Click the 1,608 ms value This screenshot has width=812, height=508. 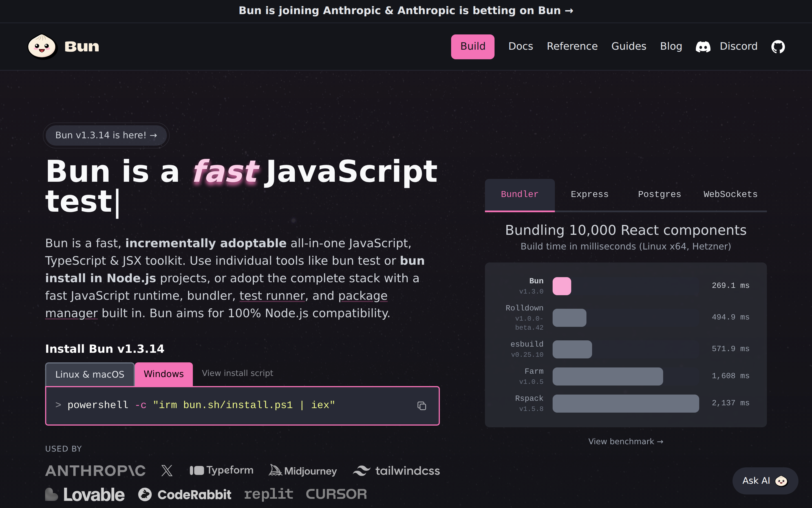point(731,376)
